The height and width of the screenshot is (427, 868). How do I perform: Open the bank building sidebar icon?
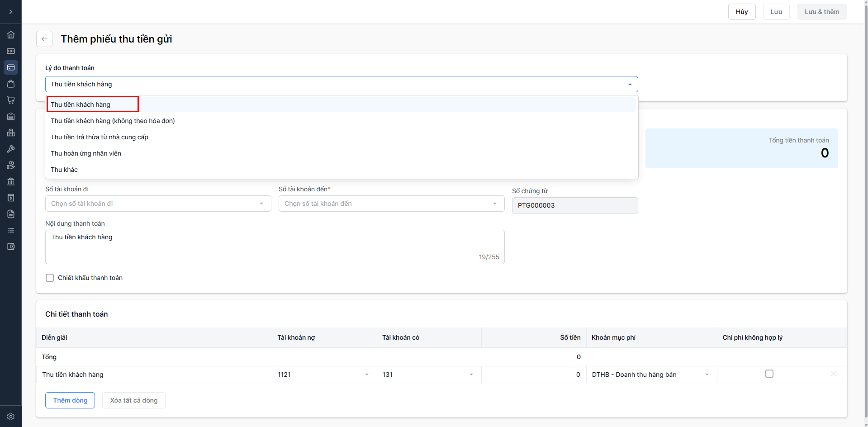pos(11,181)
